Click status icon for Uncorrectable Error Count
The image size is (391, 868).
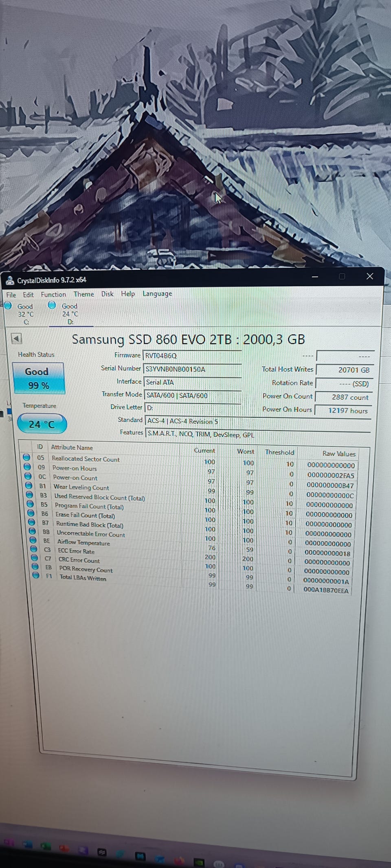click(33, 531)
